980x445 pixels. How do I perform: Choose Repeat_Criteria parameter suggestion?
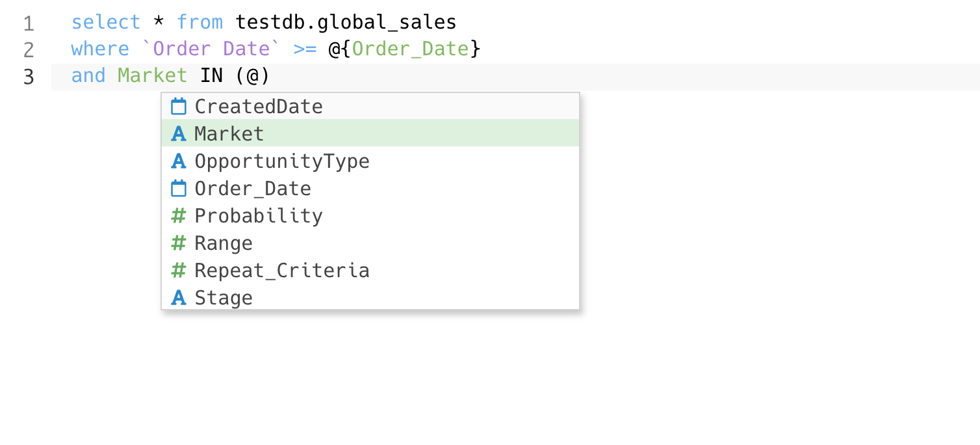tap(282, 271)
